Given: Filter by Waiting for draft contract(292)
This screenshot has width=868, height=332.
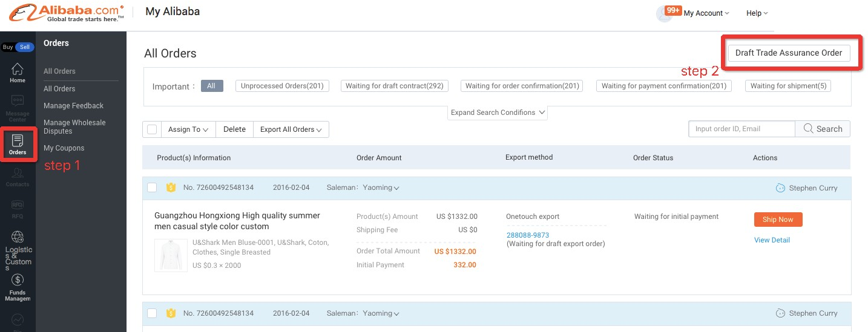Looking at the screenshot, I should pyautogui.click(x=395, y=86).
